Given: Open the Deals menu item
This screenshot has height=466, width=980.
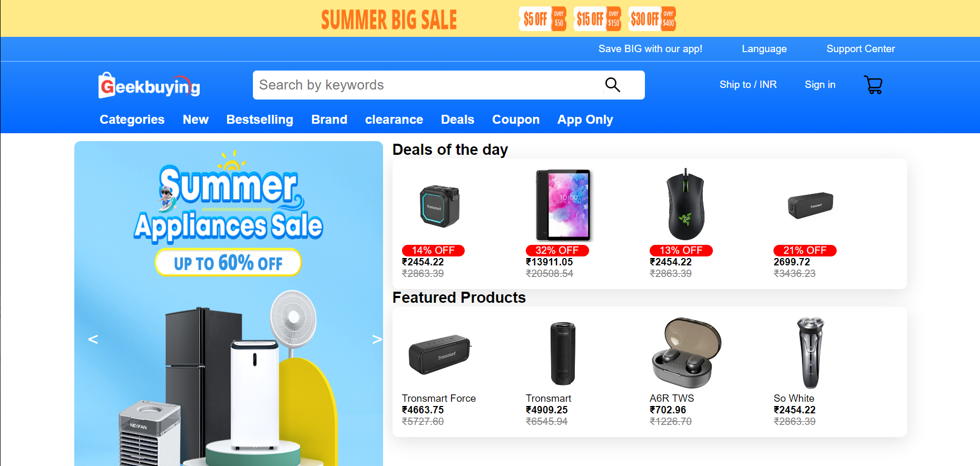Looking at the screenshot, I should coord(457,120).
